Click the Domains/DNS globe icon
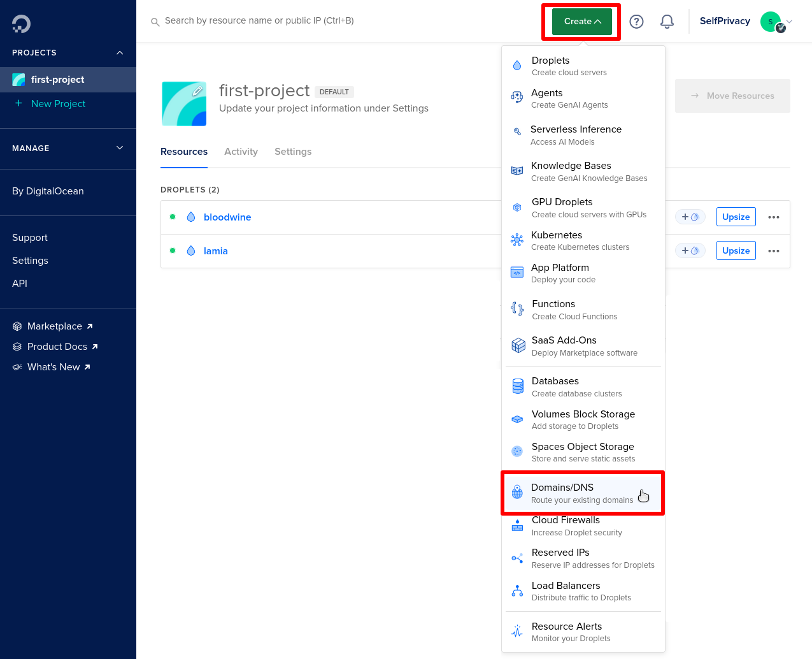The width and height of the screenshot is (812, 659). click(517, 492)
